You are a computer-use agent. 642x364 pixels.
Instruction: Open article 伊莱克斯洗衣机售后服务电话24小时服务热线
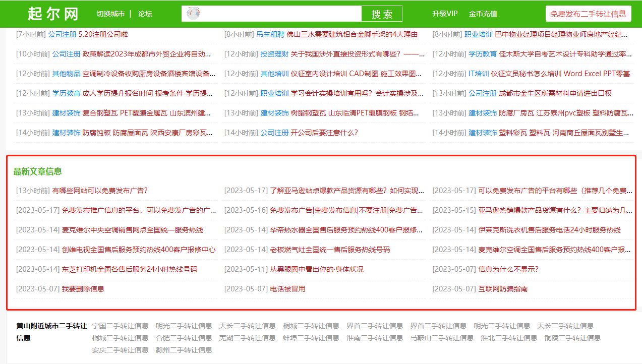tap(549, 230)
